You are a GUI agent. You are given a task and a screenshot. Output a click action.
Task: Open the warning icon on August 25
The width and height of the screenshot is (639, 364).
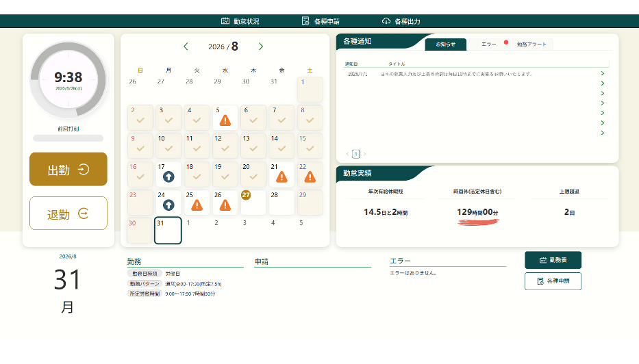point(197,205)
